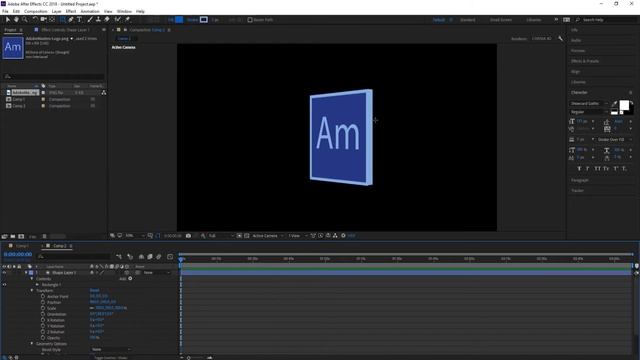Switch to the Project panel tab
640x360 pixels.
[x=10, y=30]
